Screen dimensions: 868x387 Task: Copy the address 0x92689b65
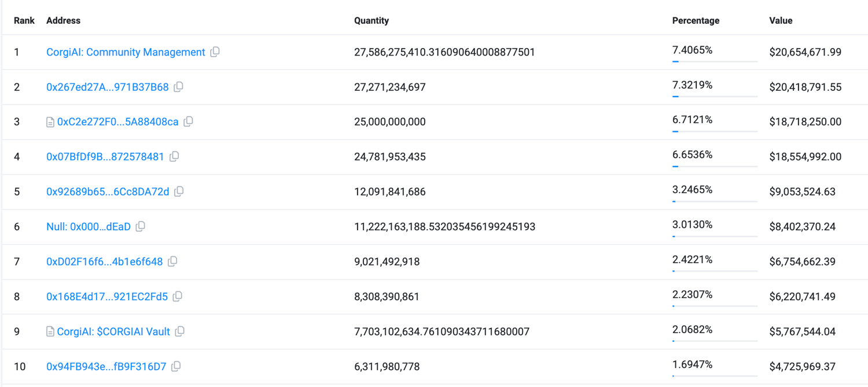pos(178,191)
